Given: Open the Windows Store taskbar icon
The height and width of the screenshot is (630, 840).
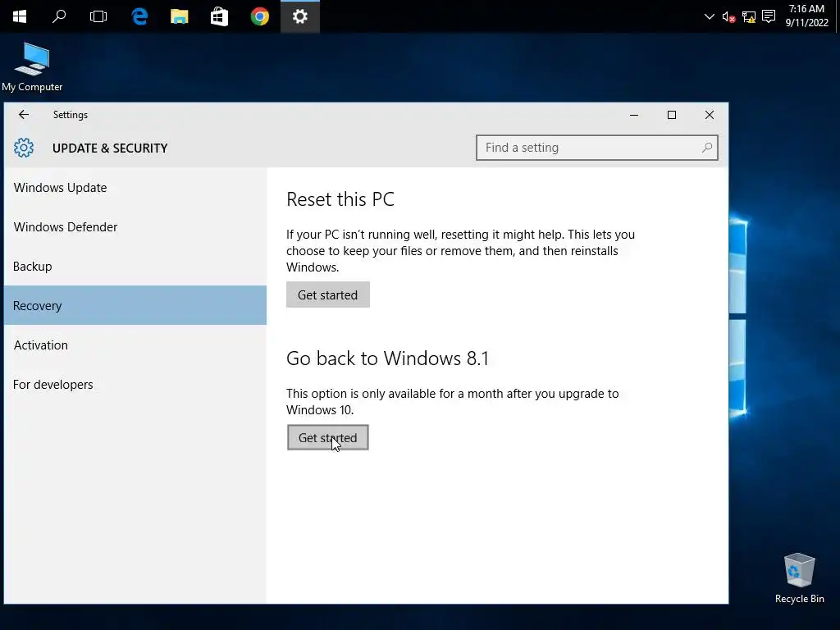Looking at the screenshot, I should pos(219,16).
